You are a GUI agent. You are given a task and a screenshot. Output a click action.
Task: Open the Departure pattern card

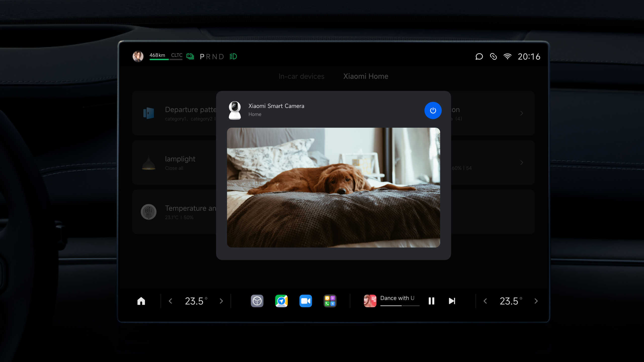pos(174,113)
